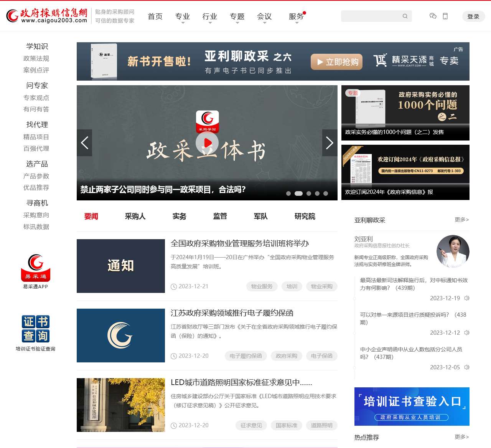This screenshot has width=491, height=448.
Task: Click clock icon beside first 2023-12-20 date
Action: coord(174,356)
